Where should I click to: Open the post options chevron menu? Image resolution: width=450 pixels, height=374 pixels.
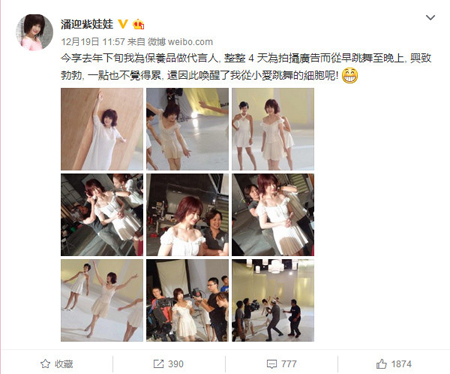pyautogui.click(x=430, y=17)
